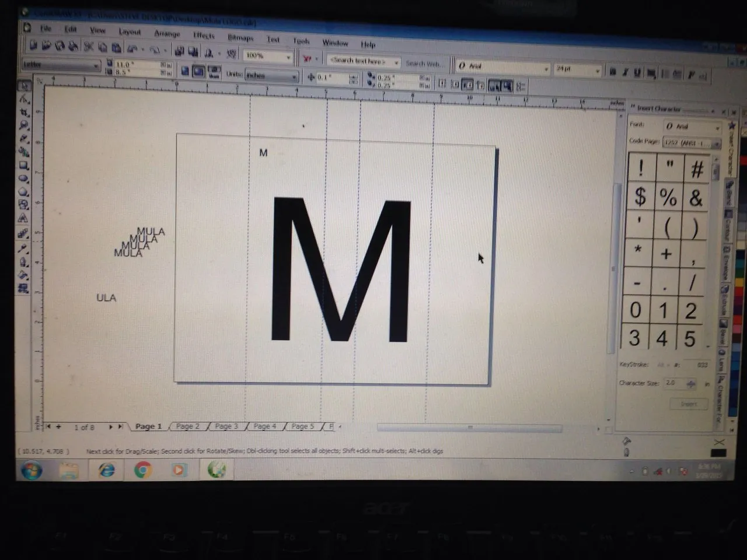Select the dollar sign character
Image resolution: width=747 pixels, height=560 pixels.
pyautogui.click(x=641, y=197)
